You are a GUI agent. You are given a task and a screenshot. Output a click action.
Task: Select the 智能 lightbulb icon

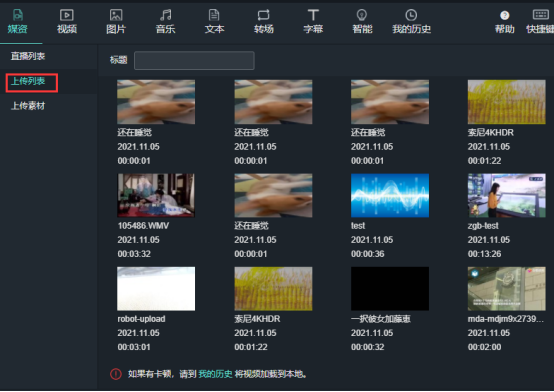362,15
